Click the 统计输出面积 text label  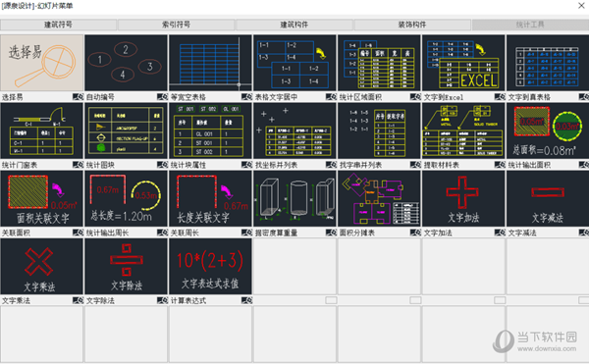(x=529, y=165)
